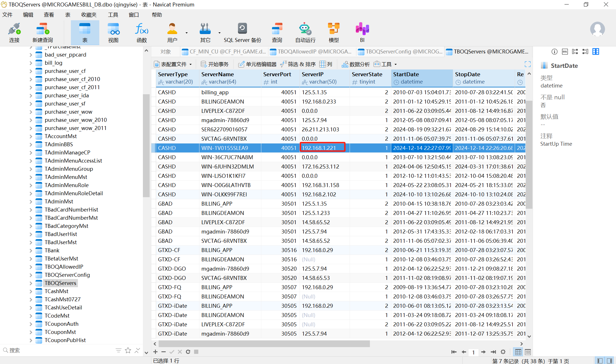Switch to grid view toggle
616x364 pixels.
point(518,352)
